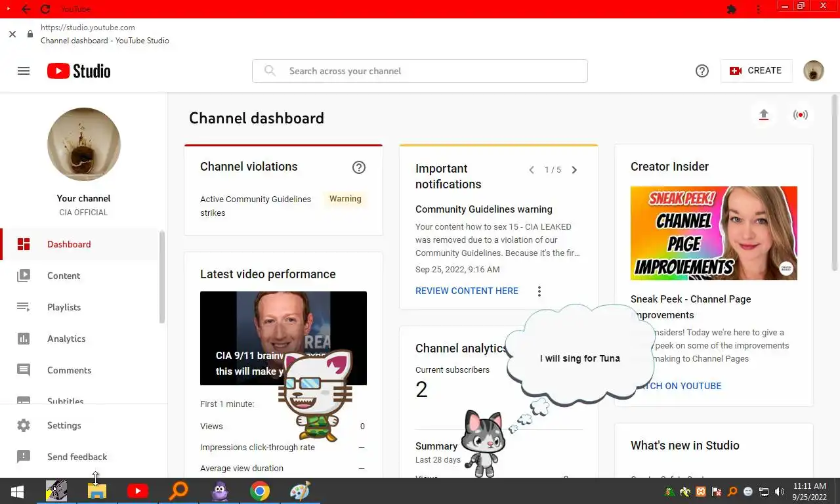Go to previous important notification
The image size is (840, 504).
coord(532,170)
